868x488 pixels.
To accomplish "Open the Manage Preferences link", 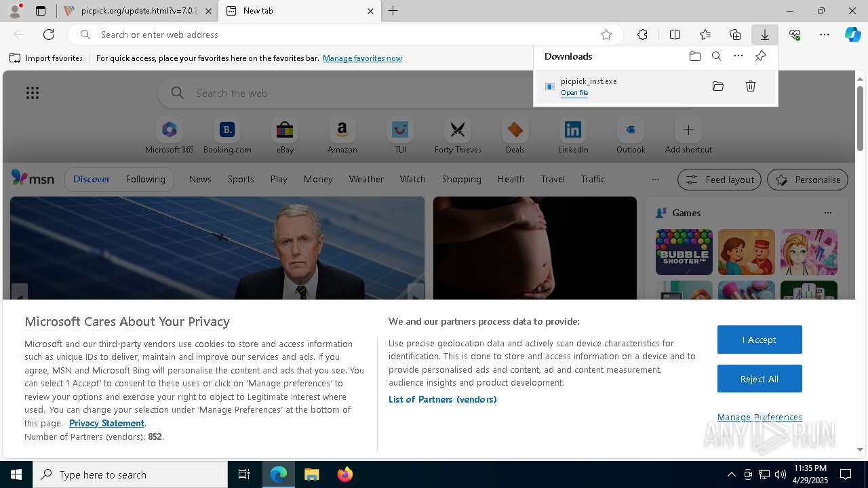I will pyautogui.click(x=759, y=417).
